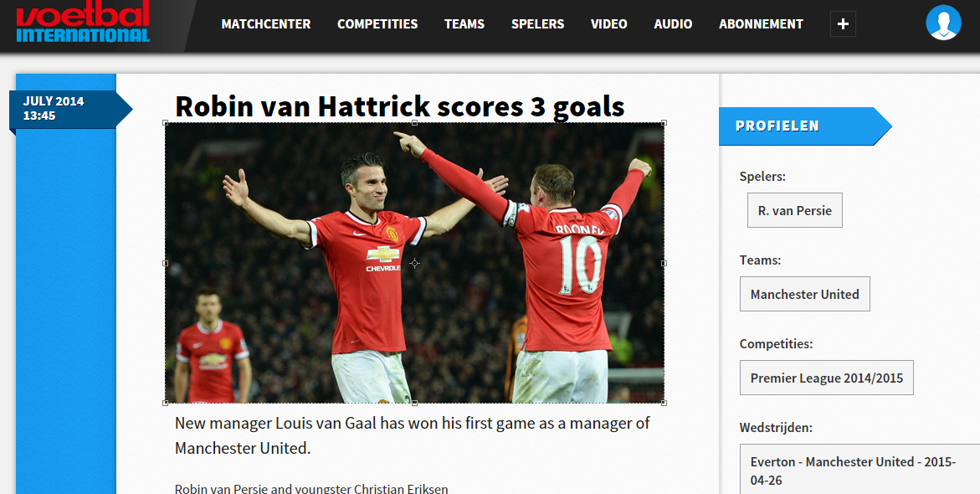Click the bottom-right image selection handle
Screen dimensions: 980x494
click(x=664, y=403)
